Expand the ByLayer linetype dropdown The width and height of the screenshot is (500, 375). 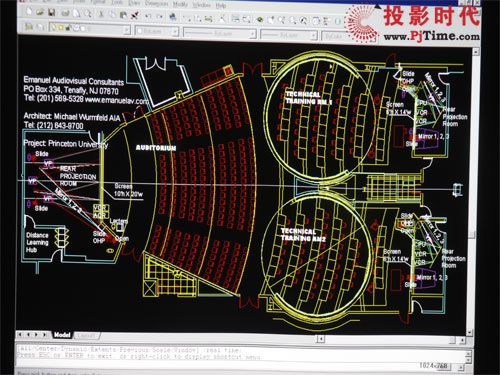click(x=253, y=34)
